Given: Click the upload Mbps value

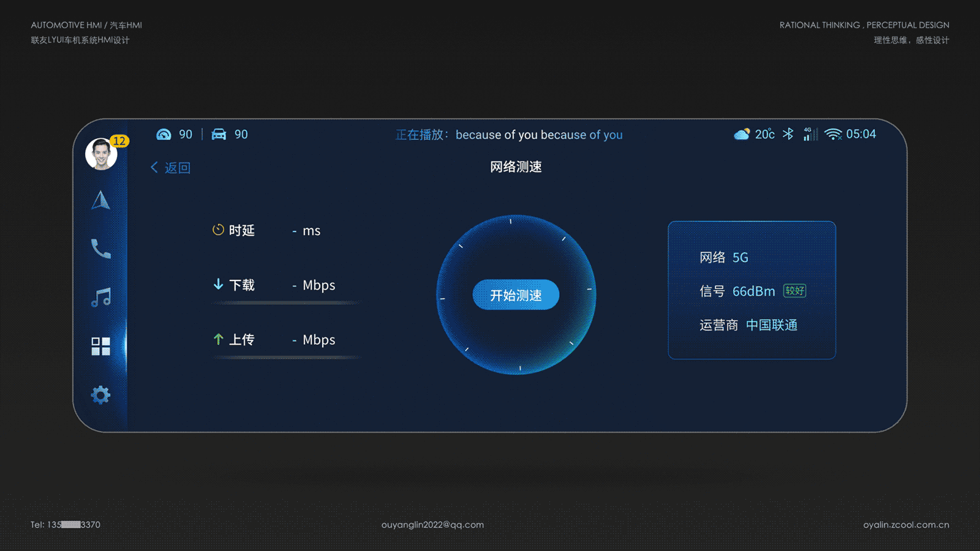Looking at the screenshot, I should (x=314, y=340).
